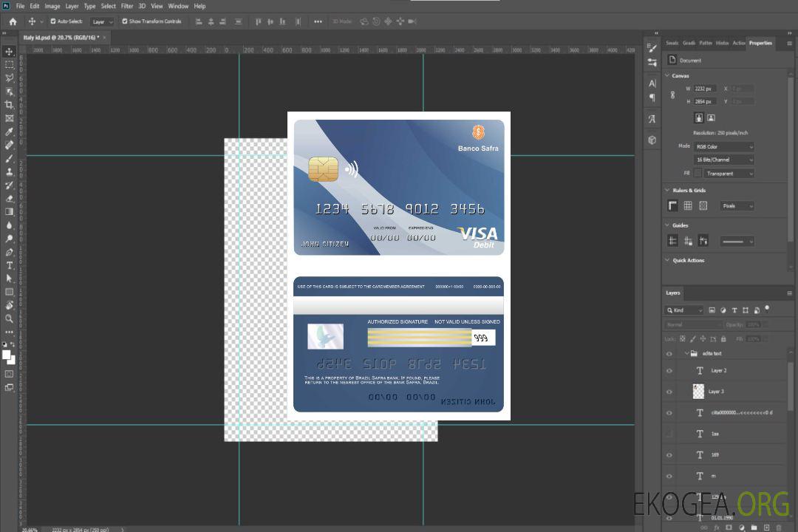Select Layer 3 thumbnail
Screen dimensions: 798x532
699,391
